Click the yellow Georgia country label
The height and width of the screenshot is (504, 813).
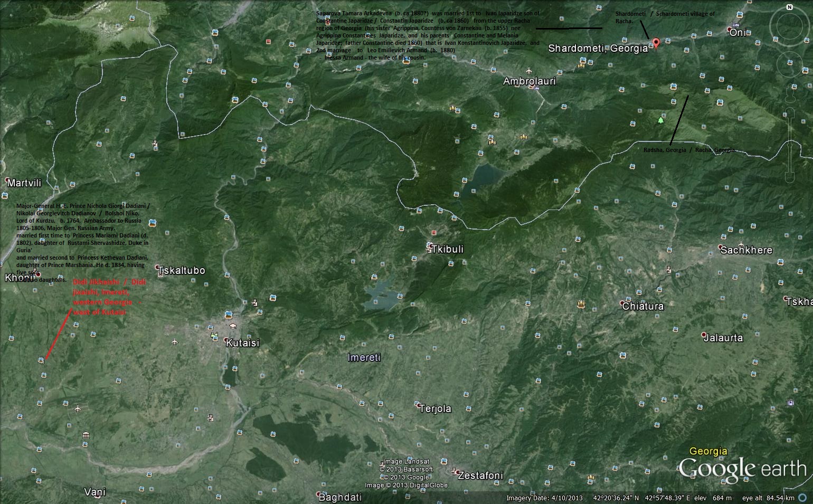pos(708,451)
